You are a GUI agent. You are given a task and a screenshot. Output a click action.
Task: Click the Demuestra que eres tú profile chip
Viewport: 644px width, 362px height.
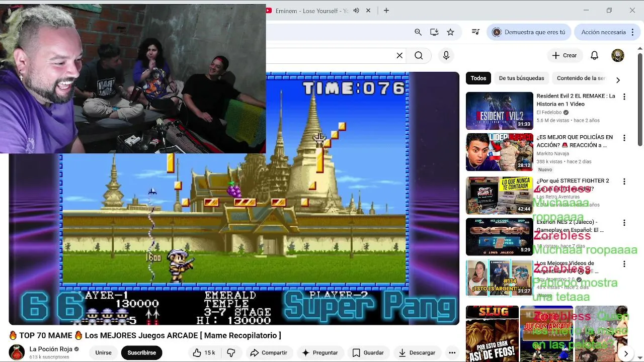(x=529, y=32)
